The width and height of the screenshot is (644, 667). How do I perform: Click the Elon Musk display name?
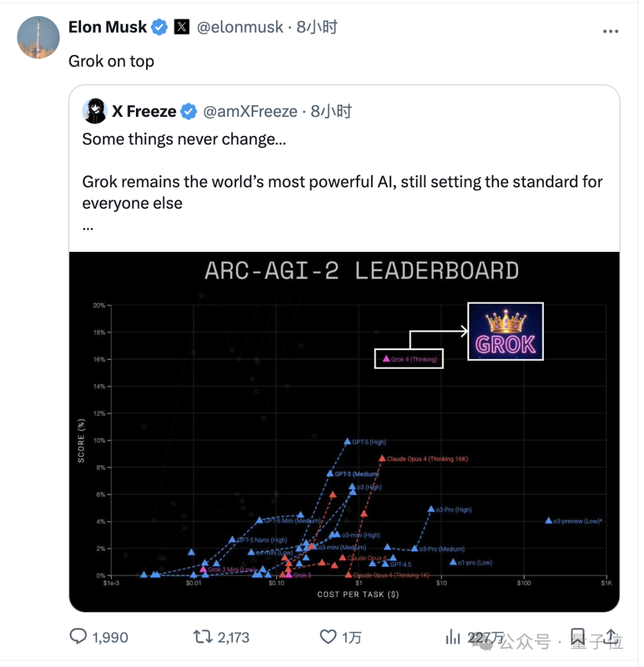click(x=108, y=27)
